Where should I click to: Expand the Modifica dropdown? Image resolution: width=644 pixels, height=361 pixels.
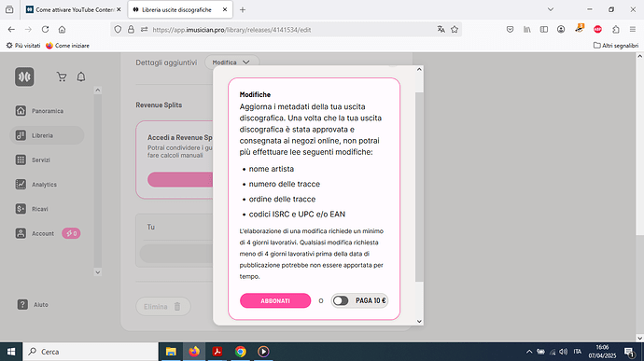(x=232, y=62)
